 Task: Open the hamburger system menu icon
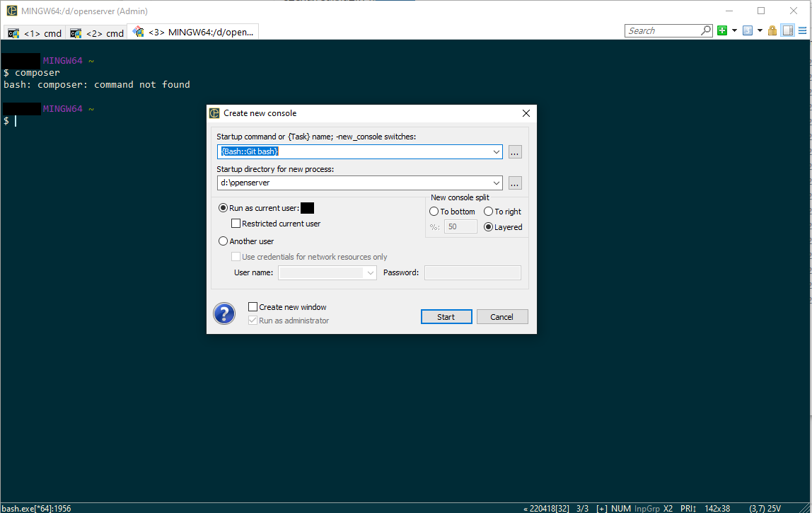pyautogui.click(x=802, y=30)
